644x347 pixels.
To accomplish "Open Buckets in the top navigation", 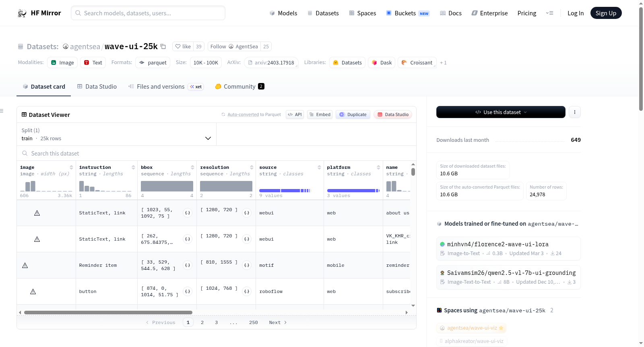I will tap(408, 13).
